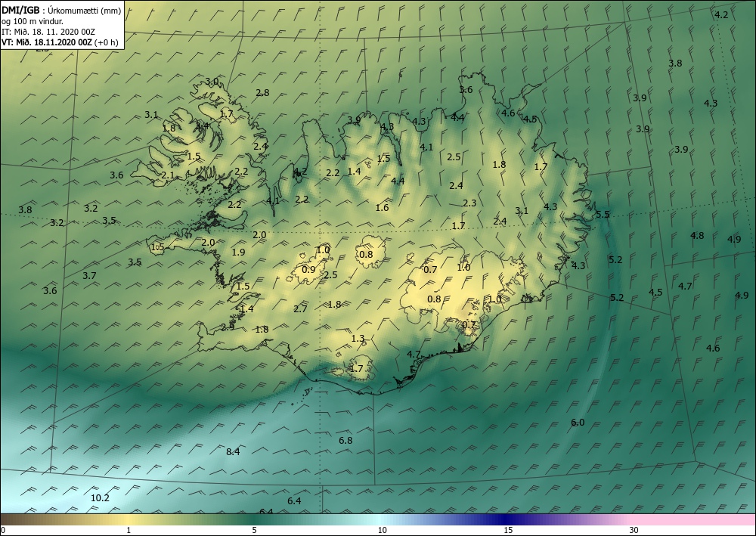Click the 'og 100 m vindur.' legend line
The height and width of the screenshot is (536, 756).
coord(33,21)
